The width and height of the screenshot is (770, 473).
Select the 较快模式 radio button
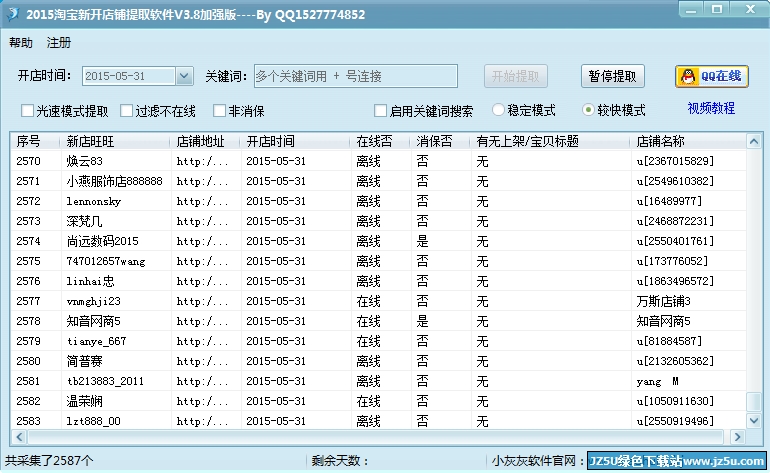click(588, 110)
